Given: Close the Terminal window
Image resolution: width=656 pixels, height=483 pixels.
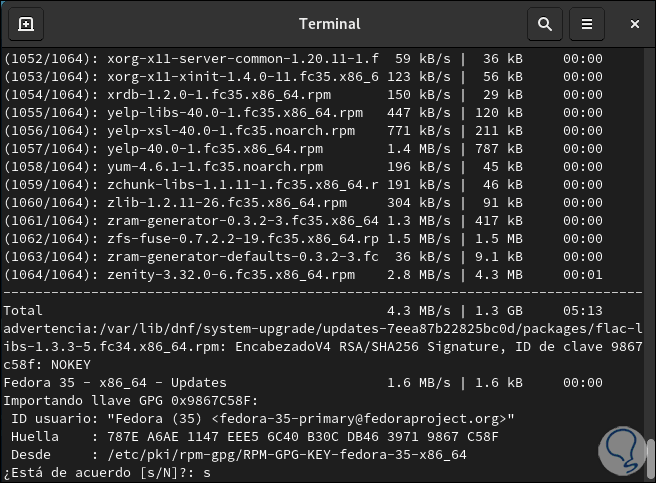Looking at the screenshot, I should 634,24.
